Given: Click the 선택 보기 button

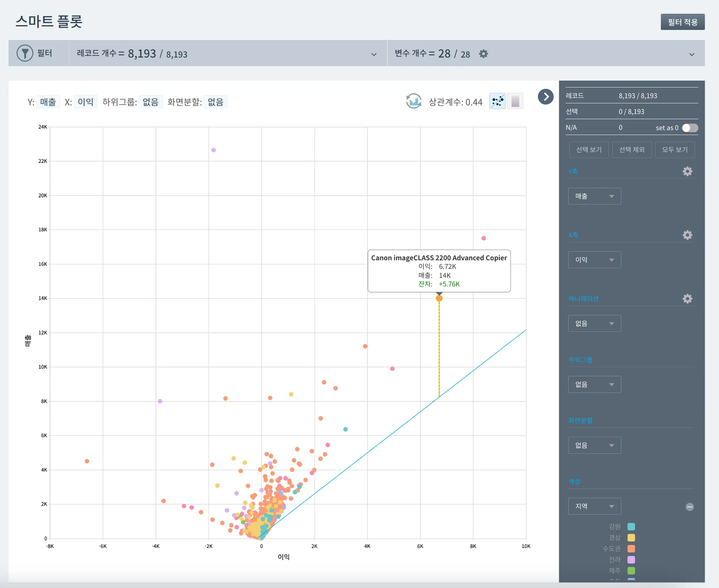Looking at the screenshot, I should coord(589,150).
